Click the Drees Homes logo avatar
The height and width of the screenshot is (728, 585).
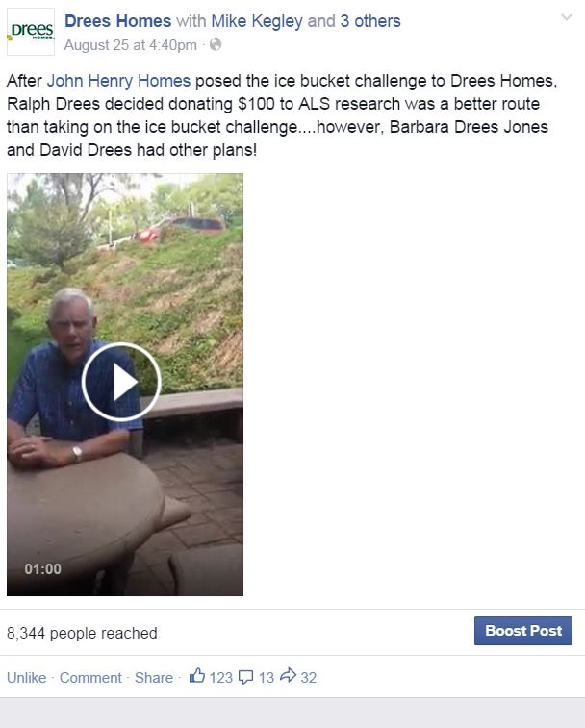[x=31, y=32]
